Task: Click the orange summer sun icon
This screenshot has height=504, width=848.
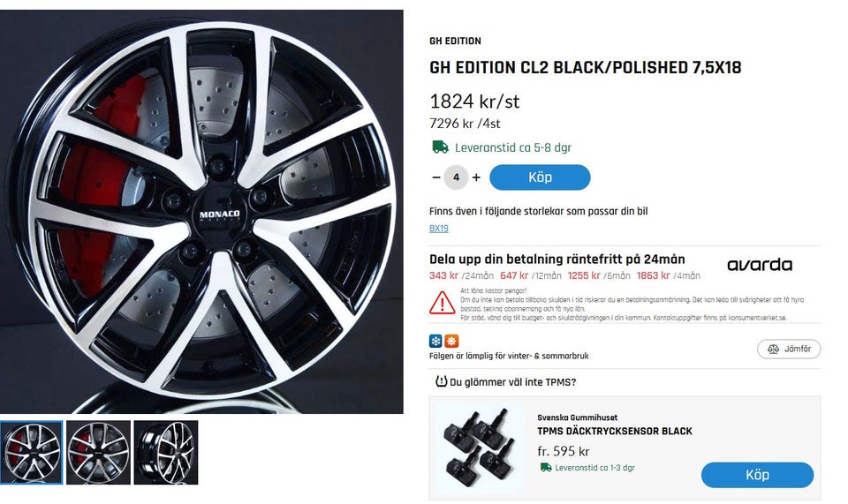Action: (x=450, y=341)
